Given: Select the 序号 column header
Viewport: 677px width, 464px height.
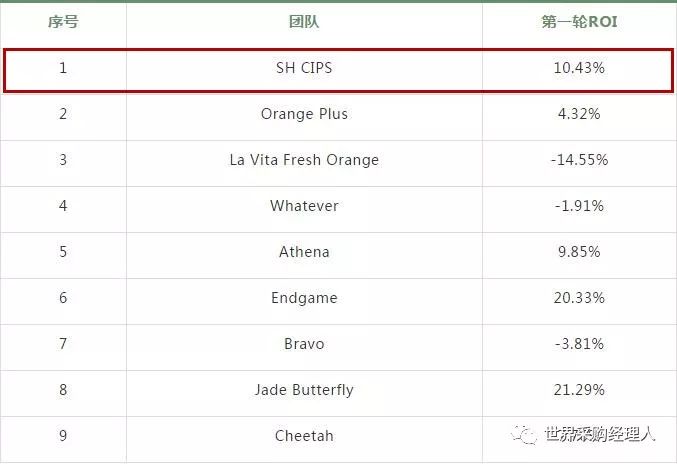Looking at the screenshot, I should (x=63, y=22).
